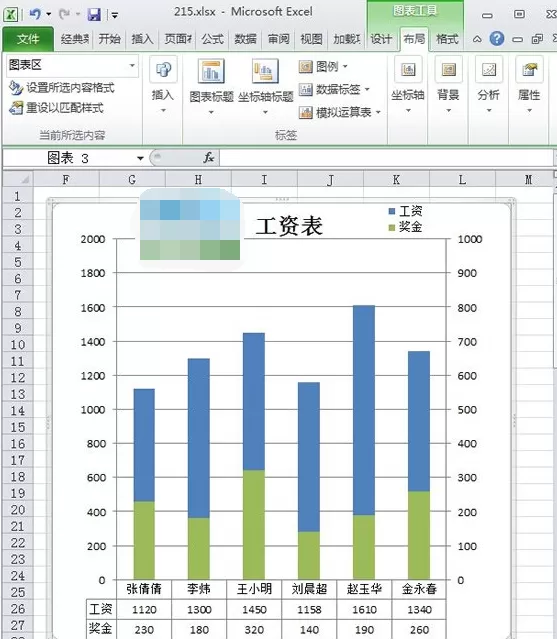Click the 坐标轴标题 icon
The width and height of the screenshot is (557, 639).
(266, 70)
